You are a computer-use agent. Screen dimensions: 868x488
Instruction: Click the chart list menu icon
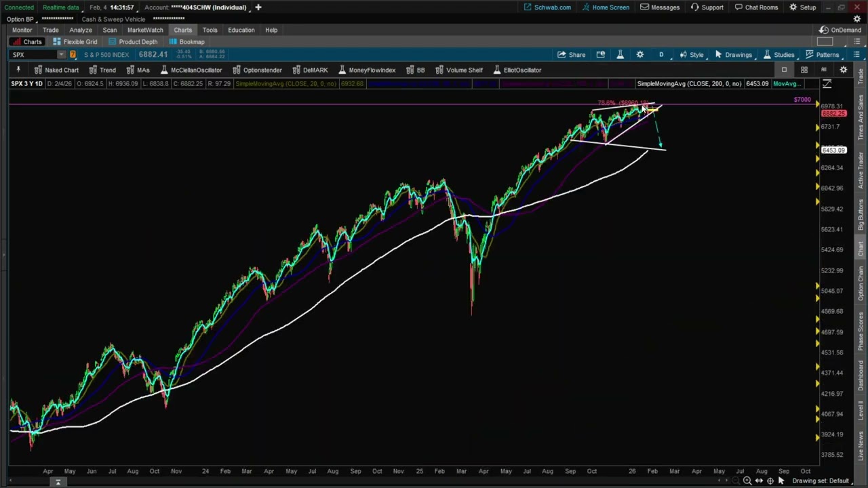click(x=856, y=55)
